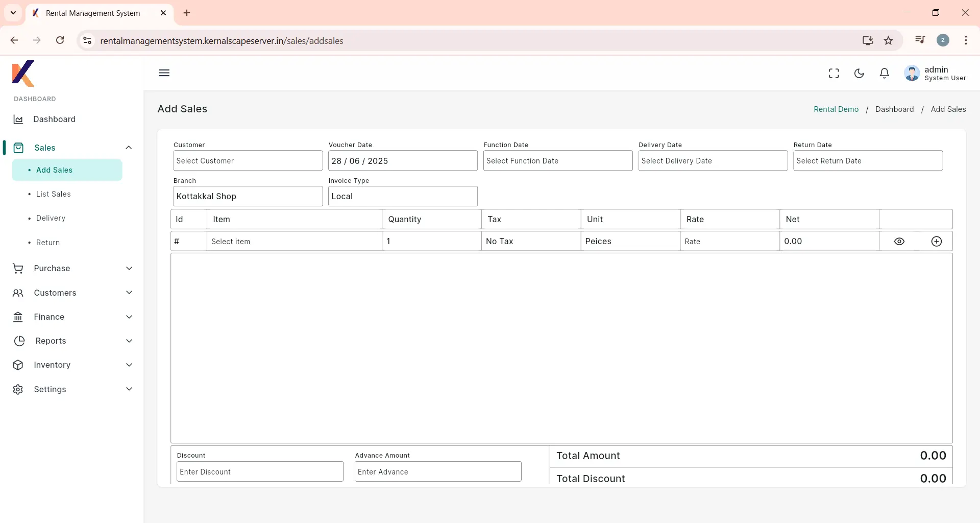Click the Customers people icon

click(x=18, y=293)
